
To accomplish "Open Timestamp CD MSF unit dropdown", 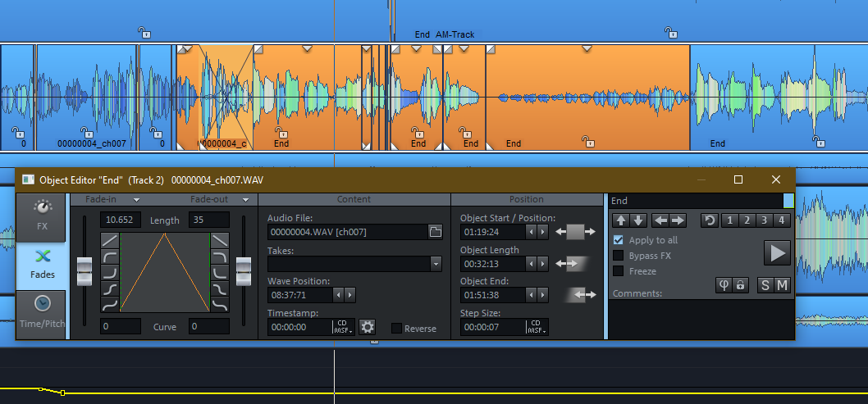I will coord(343,327).
